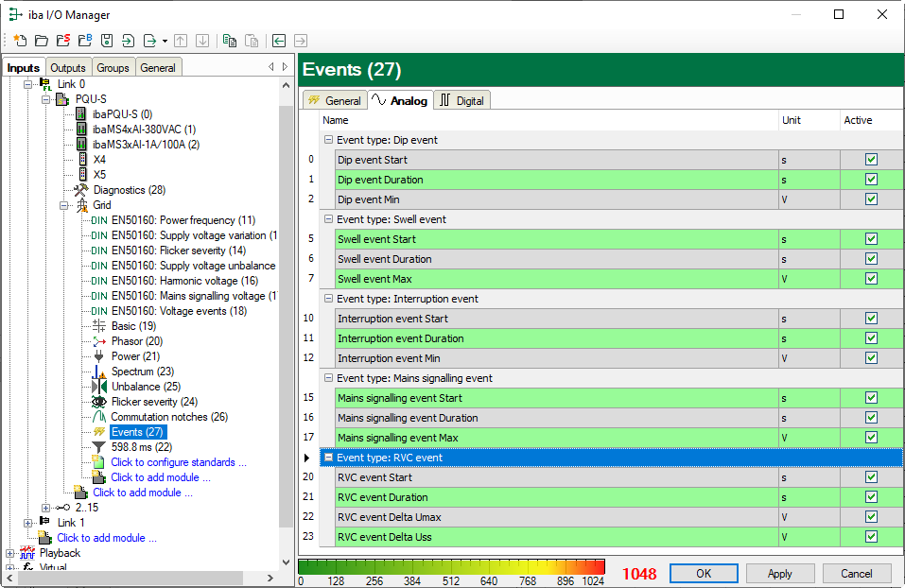Open the General tab in left panel

(x=158, y=67)
